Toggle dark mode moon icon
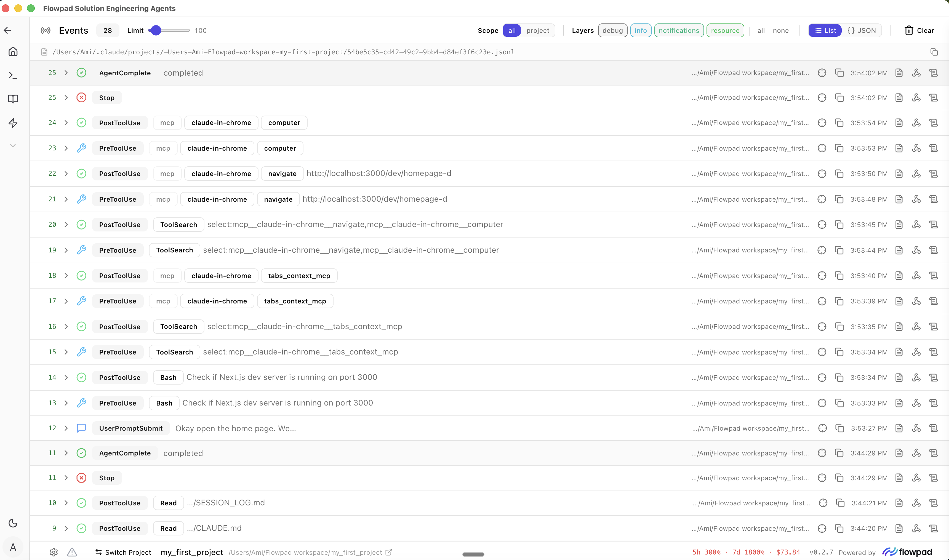The width and height of the screenshot is (949, 560). click(x=13, y=523)
